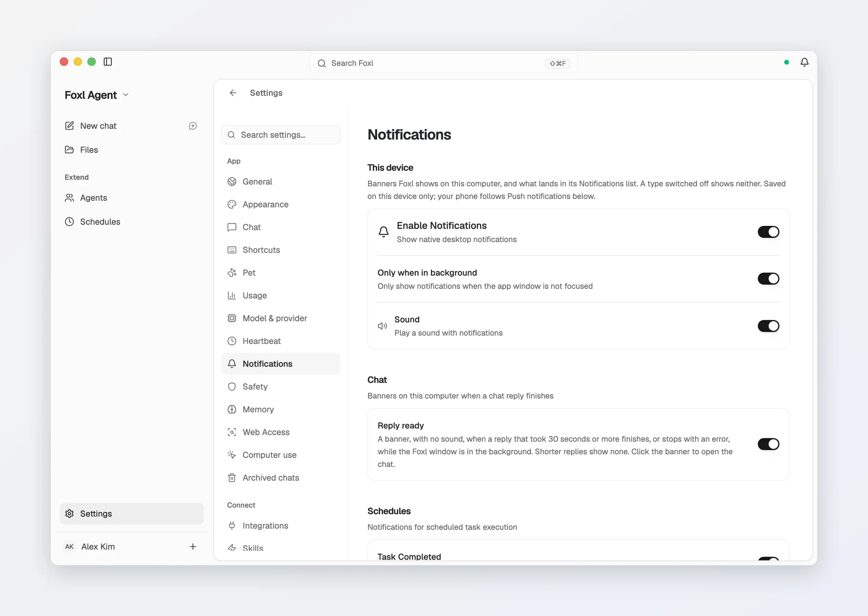Toggle the sidebar panel icon
Image resolution: width=868 pixels, height=616 pixels.
point(108,62)
